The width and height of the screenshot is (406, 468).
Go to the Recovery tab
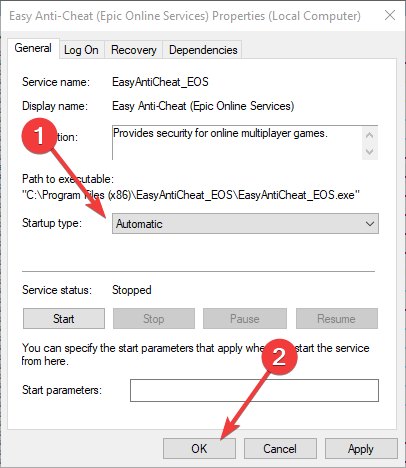point(134,50)
